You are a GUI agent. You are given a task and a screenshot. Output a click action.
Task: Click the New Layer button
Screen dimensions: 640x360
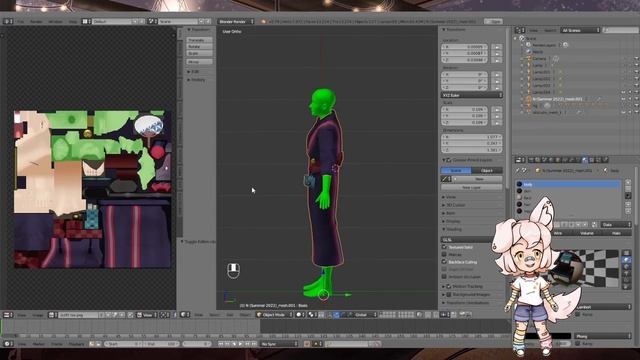tap(471, 187)
